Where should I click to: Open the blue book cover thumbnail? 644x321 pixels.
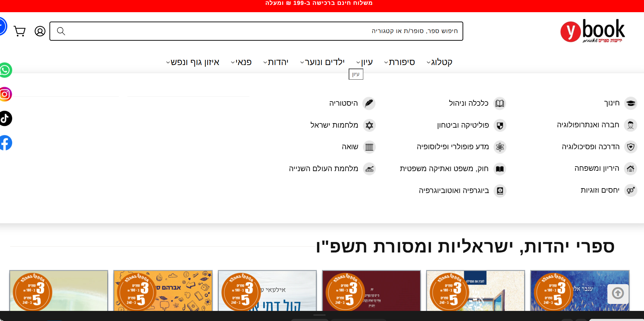pos(580,290)
